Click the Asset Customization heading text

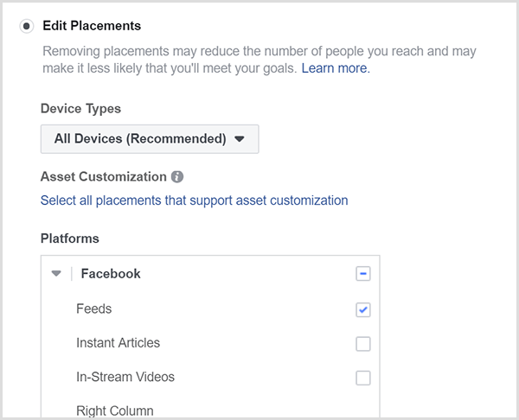pos(104,177)
